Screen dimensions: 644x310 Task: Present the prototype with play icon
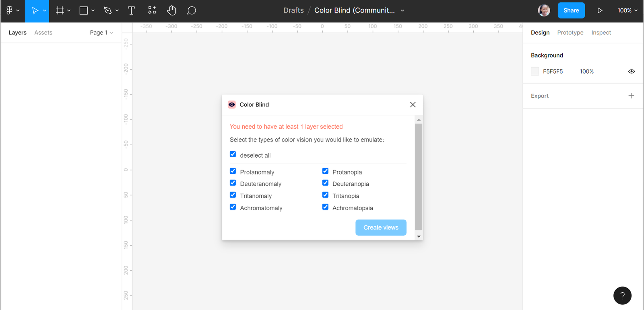pos(600,10)
